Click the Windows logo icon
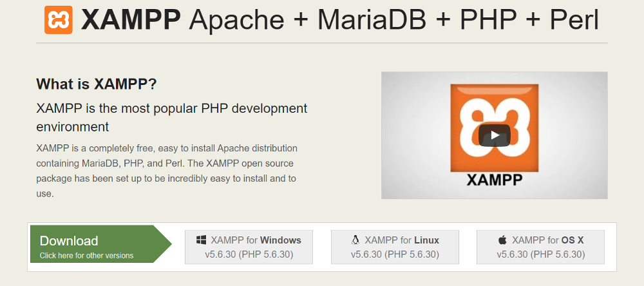The height and width of the screenshot is (286, 644). pos(201,240)
